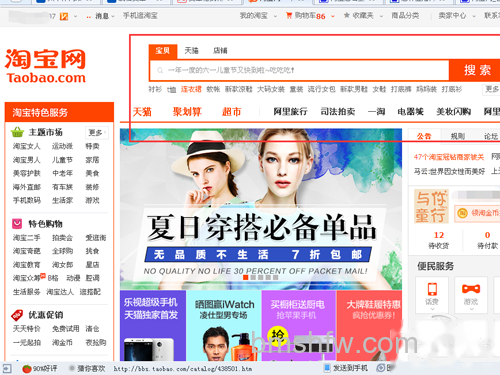
Task: Select first carousel indicator dot on banner
Action: pyautogui.click(x=246, y=277)
